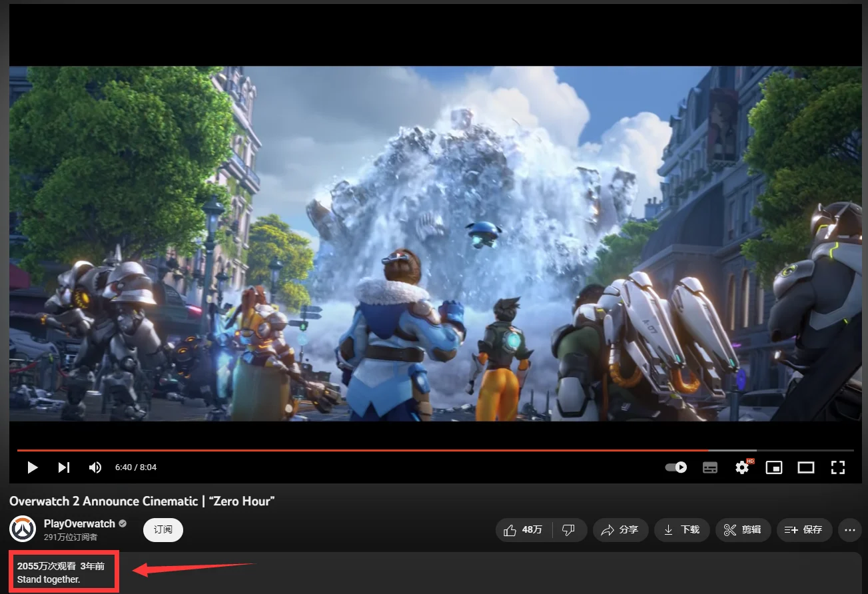The image size is (868, 594).
Task: Open the player settings gear
Action: coord(742,467)
